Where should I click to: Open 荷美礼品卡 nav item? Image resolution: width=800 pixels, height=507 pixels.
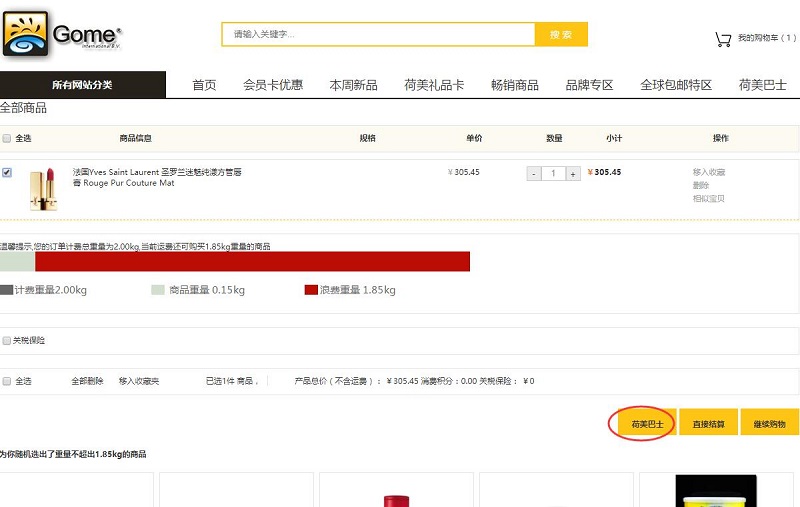click(434, 85)
